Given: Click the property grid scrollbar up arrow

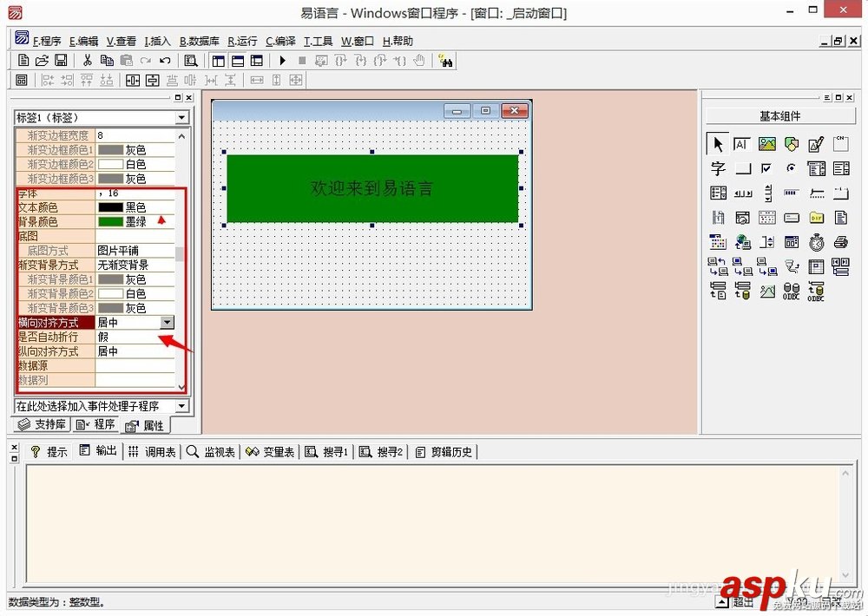Looking at the screenshot, I should [181, 135].
